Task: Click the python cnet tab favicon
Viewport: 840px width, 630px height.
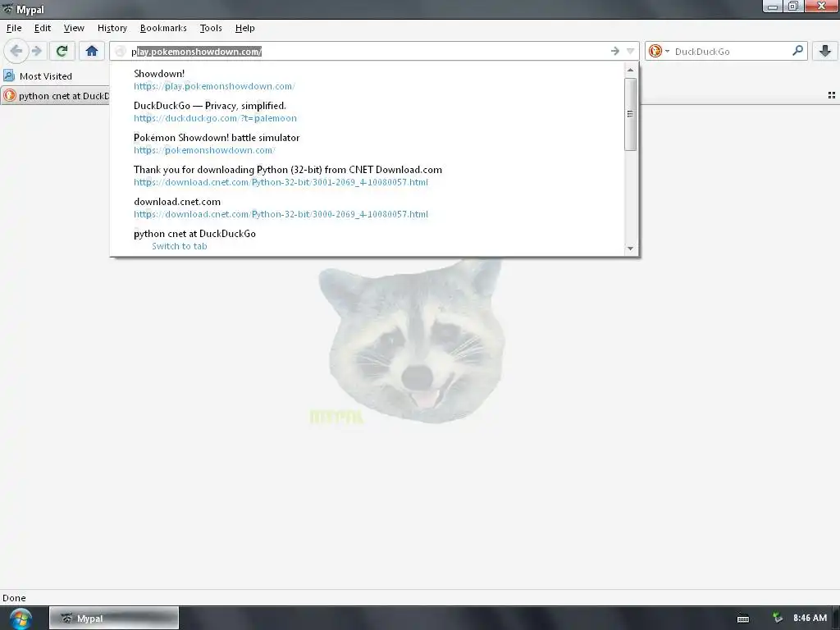Action: point(10,95)
